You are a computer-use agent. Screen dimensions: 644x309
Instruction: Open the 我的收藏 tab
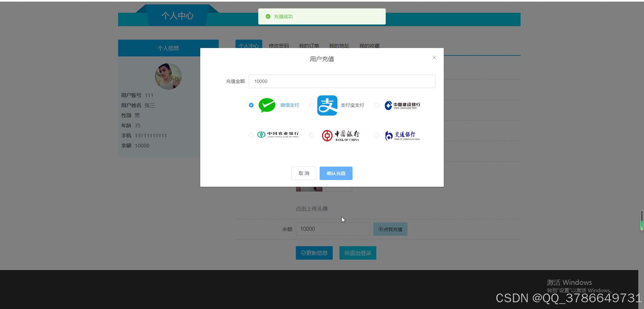(x=369, y=46)
